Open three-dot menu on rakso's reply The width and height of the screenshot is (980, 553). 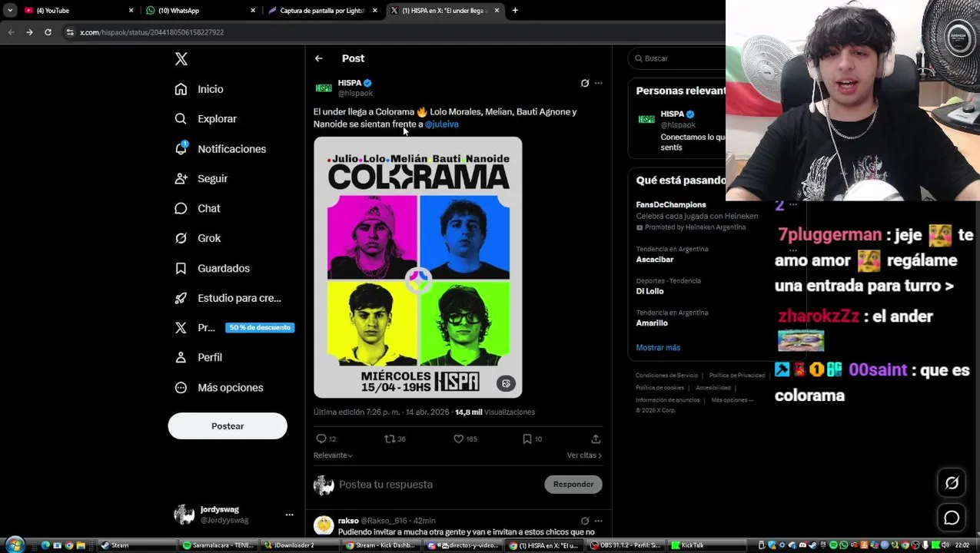[599, 521]
